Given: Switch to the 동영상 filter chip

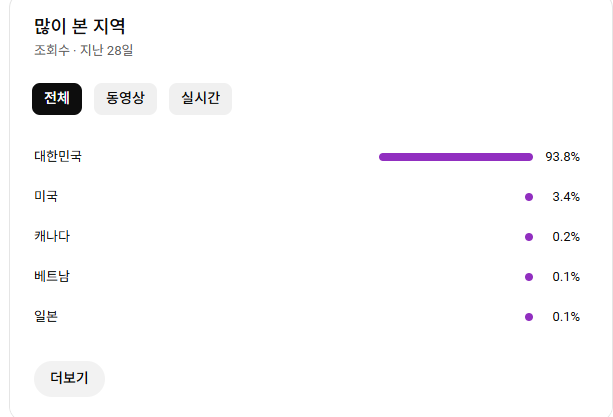Looking at the screenshot, I should [125, 99].
